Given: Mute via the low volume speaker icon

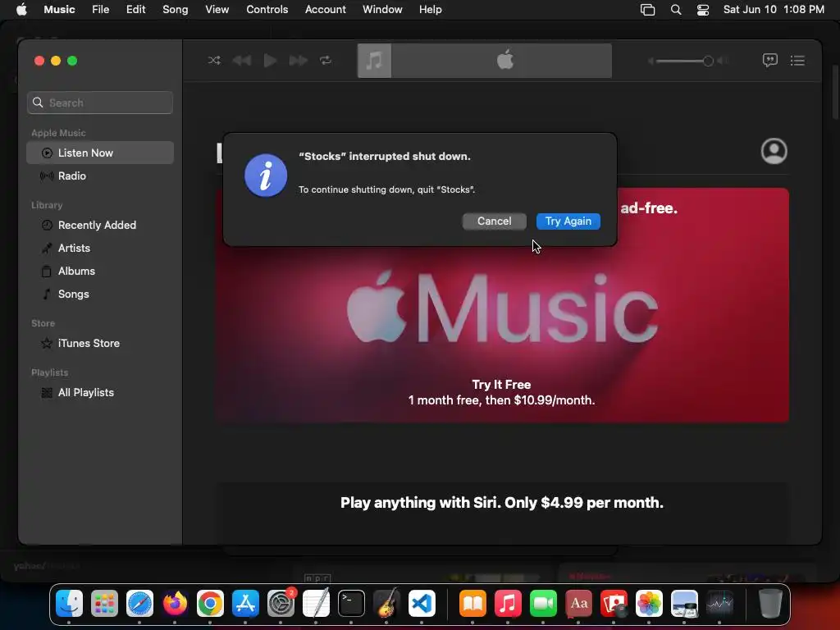Looking at the screenshot, I should 651,61.
